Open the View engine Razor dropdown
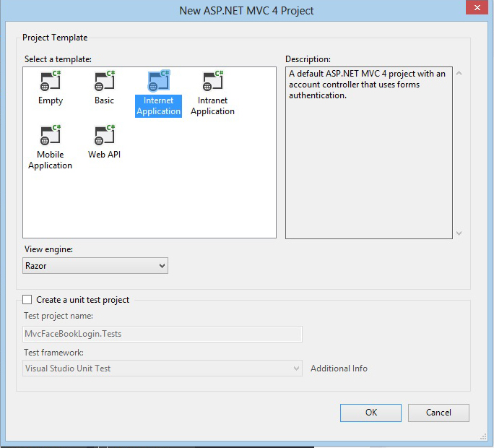Image resolution: width=494 pixels, height=448 pixels. coord(95,265)
